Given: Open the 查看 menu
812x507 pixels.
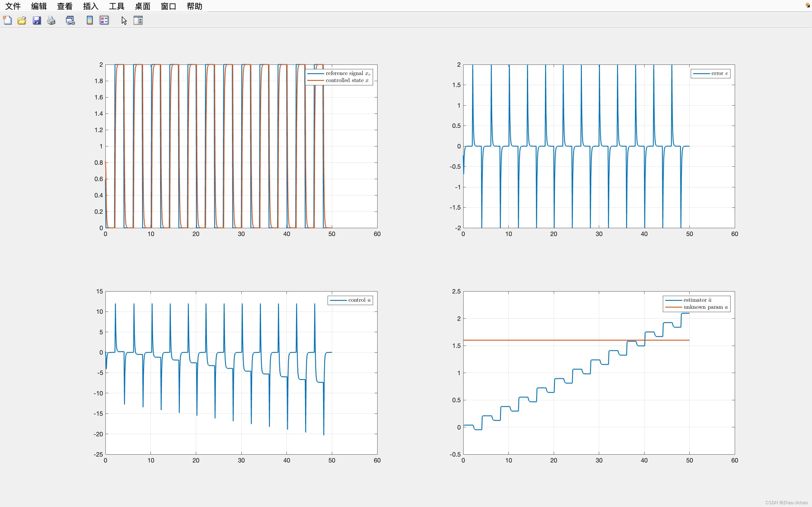Looking at the screenshot, I should (65, 6).
